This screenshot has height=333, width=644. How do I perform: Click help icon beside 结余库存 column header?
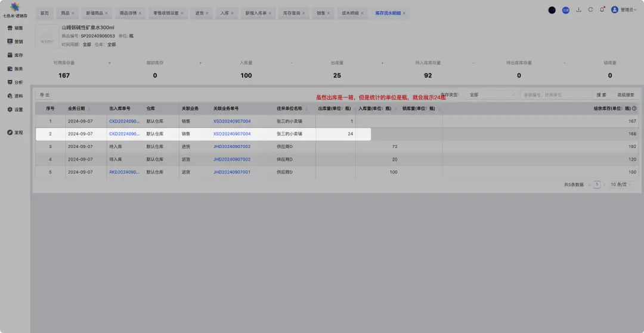(634, 109)
